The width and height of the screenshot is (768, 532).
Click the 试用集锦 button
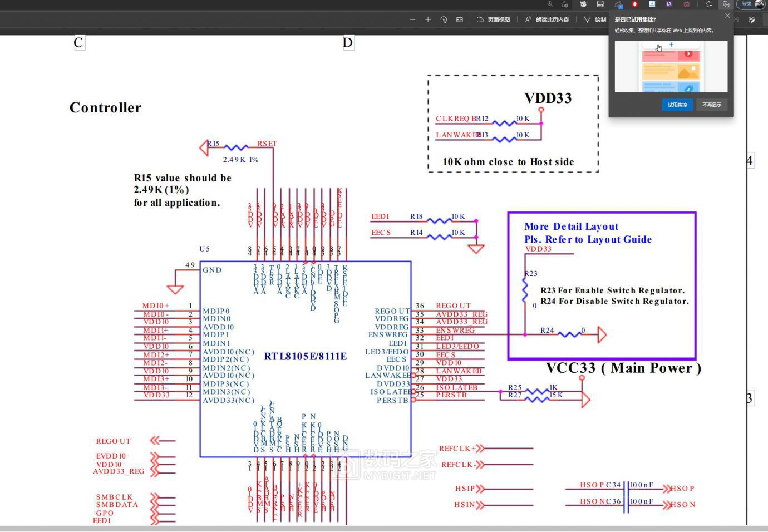tap(677, 105)
